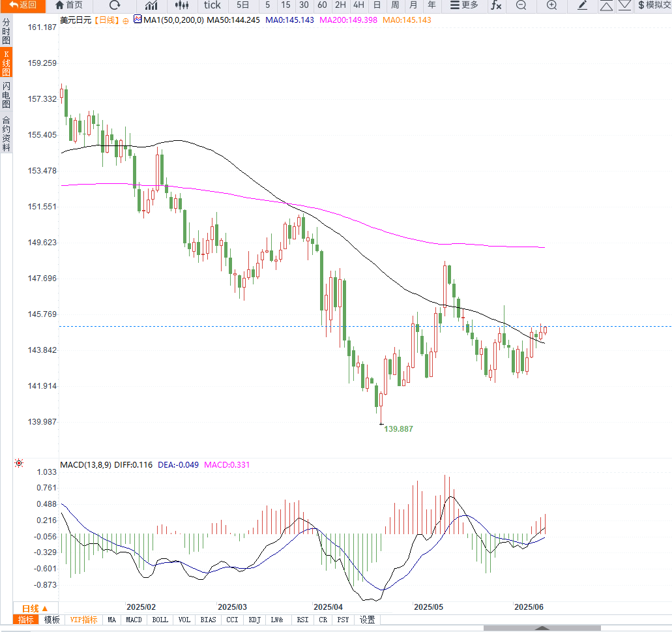Select the VIP指标 bottom tab
The image size is (672, 632).
tap(83, 620)
